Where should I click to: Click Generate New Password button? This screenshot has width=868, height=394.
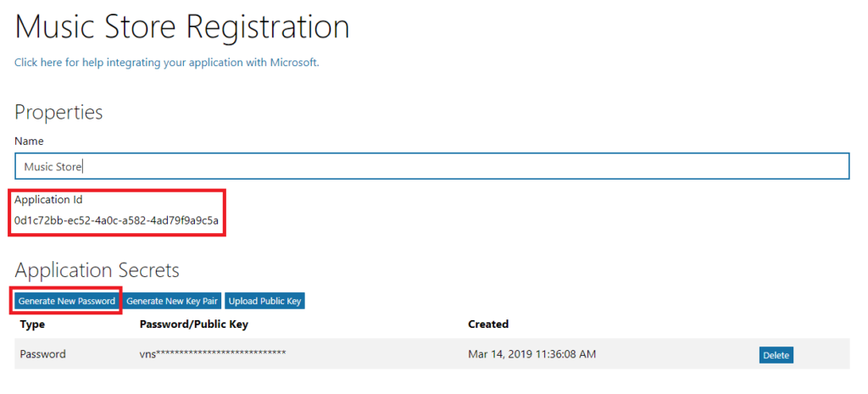click(x=66, y=301)
